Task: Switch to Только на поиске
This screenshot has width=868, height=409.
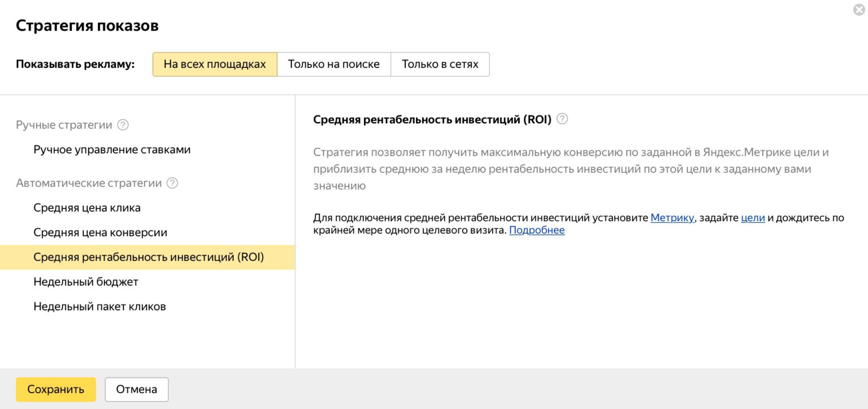Action: click(333, 64)
